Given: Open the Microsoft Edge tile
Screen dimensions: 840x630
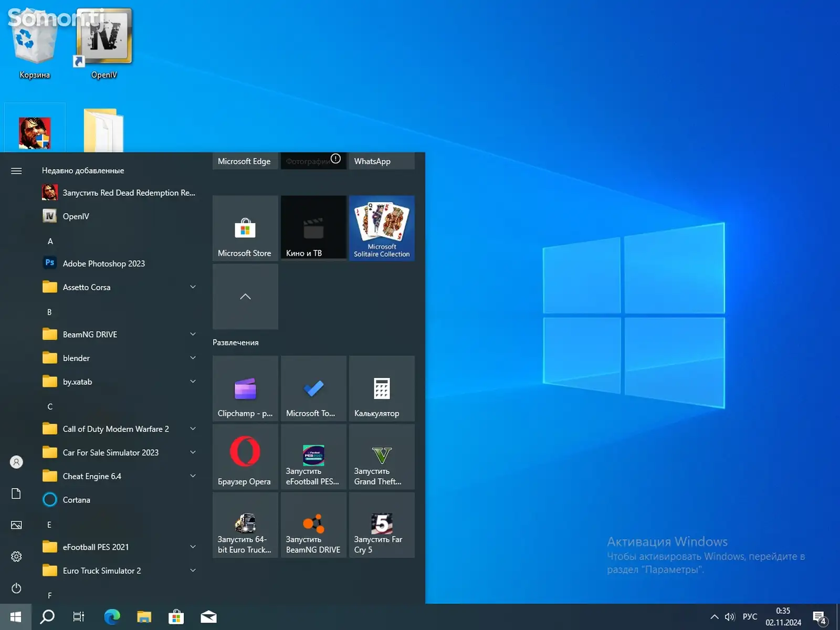Looking at the screenshot, I should point(245,161).
